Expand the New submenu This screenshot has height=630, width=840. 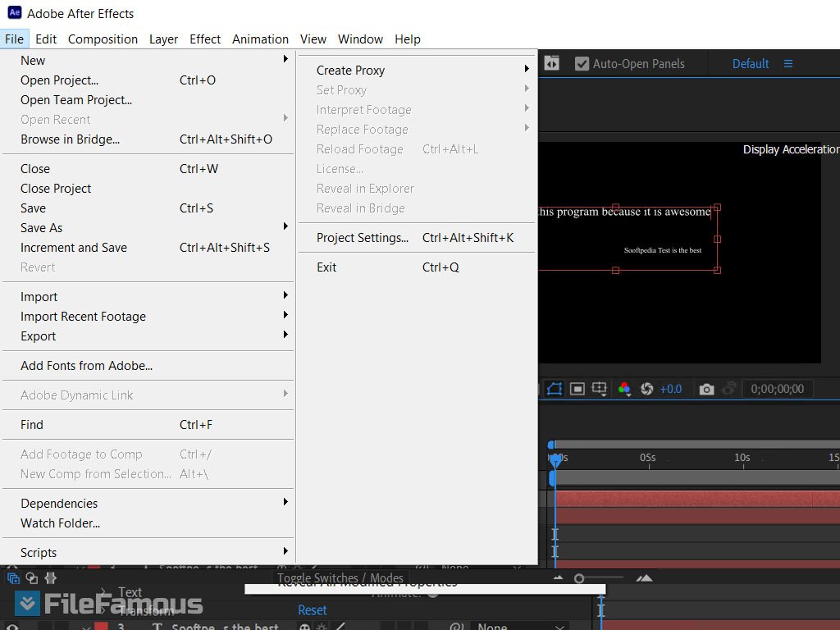coord(148,61)
